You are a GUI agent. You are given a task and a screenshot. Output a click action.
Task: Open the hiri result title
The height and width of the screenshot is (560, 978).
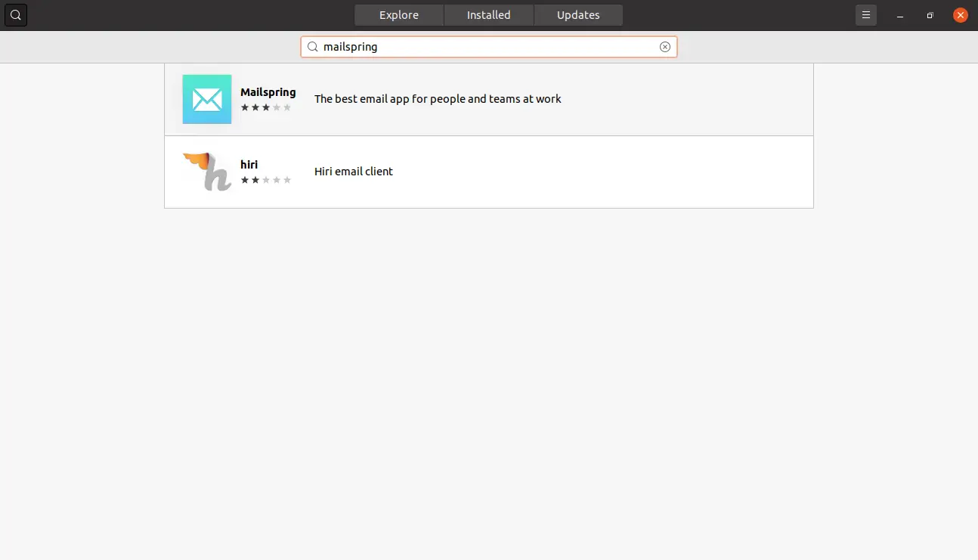[249, 164]
